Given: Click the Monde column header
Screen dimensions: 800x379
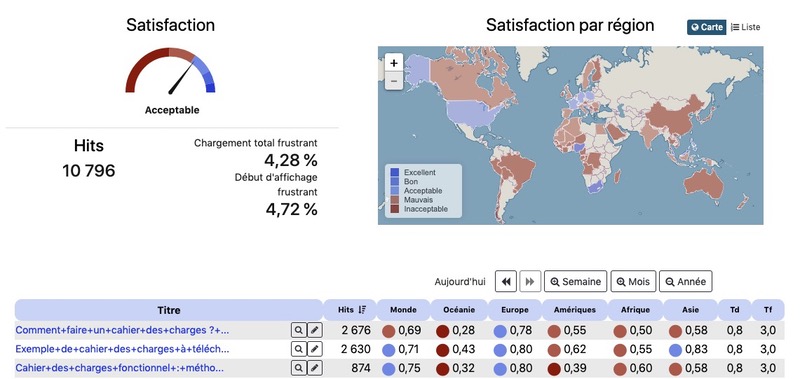Looking at the screenshot, I should [x=403, y=310].
